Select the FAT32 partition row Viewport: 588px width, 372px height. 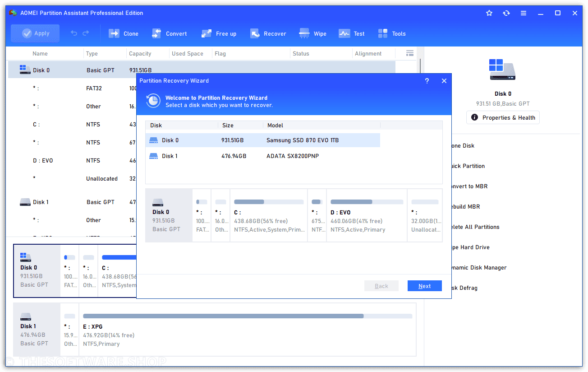point(72,88)
